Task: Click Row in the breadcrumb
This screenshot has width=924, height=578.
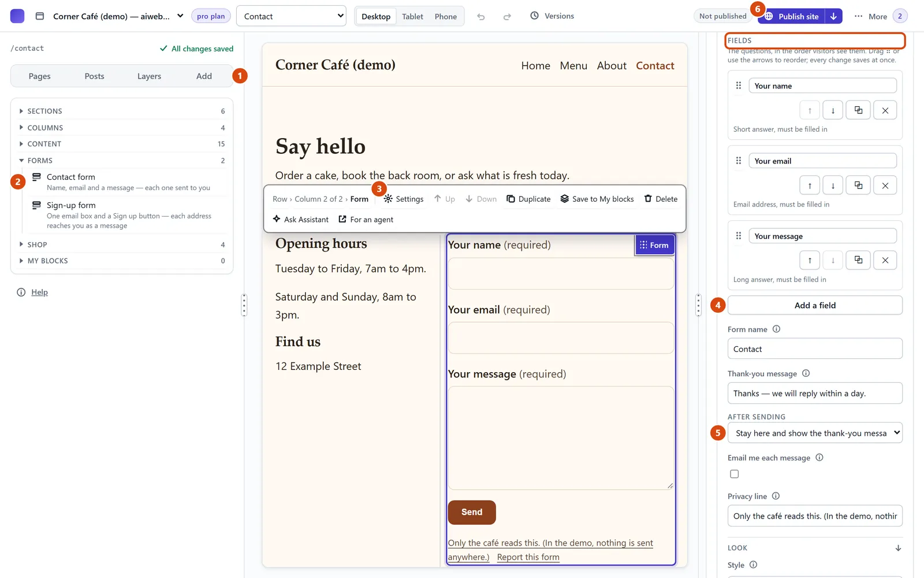Action: click(280, 199)
